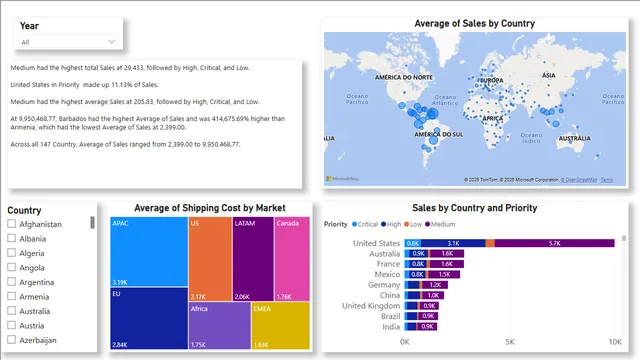The width and height of the screenshot is (640, 360).
Task: Click the US treemap tile
Action: (210, 259)
